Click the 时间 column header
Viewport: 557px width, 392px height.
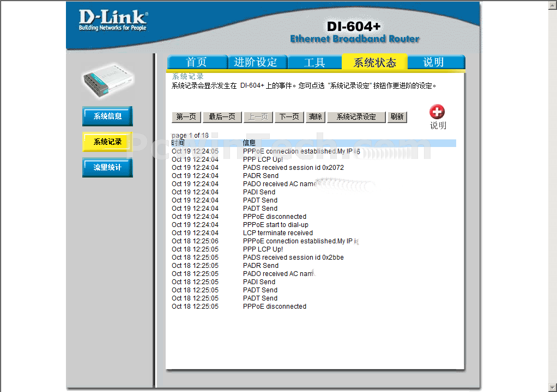click(x=178, y=143)
